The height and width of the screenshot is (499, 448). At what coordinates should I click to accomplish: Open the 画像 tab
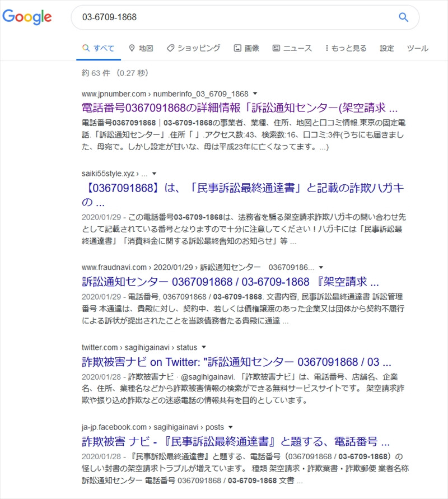coord(246,48)
